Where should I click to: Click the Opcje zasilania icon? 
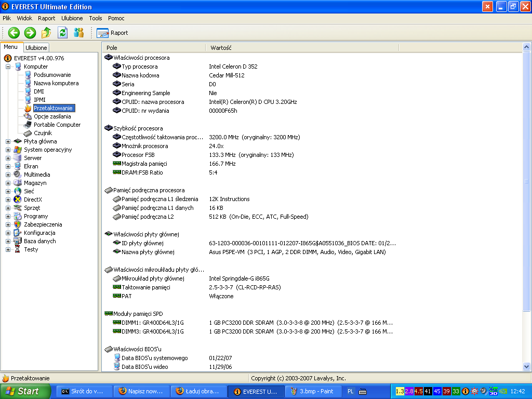click(28, 116)
